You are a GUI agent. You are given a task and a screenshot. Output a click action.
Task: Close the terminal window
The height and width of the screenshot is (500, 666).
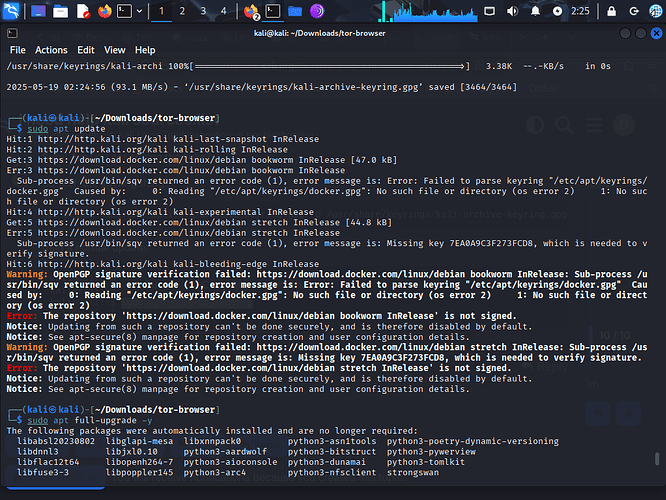pyautogui.click(x=656, y=33)
